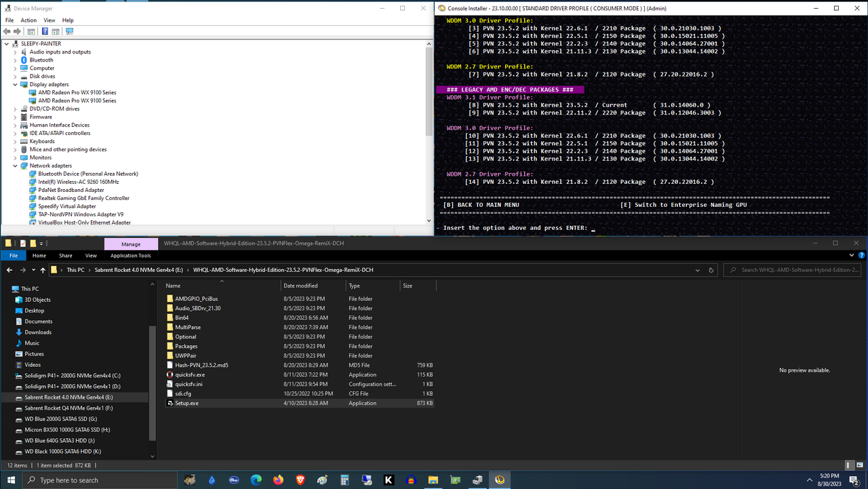Click the File Explorer search box
The width and height of the screenshot is (868, 489).
tap(793, 270)
